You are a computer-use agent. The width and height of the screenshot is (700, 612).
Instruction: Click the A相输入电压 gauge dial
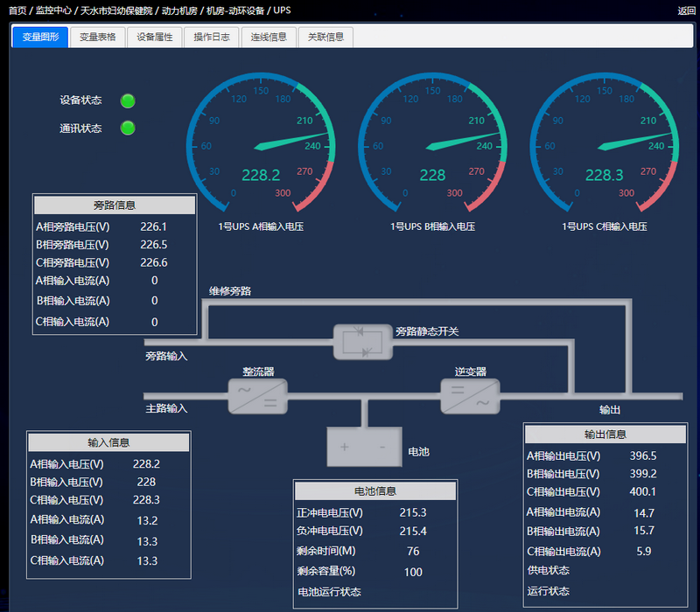[261, 145]
